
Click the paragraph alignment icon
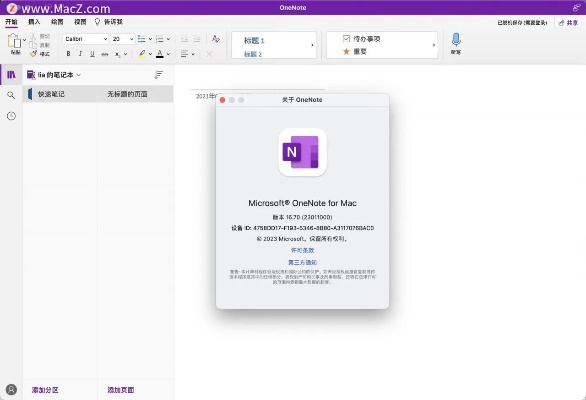pyautogui.click(x=184, y=54)
